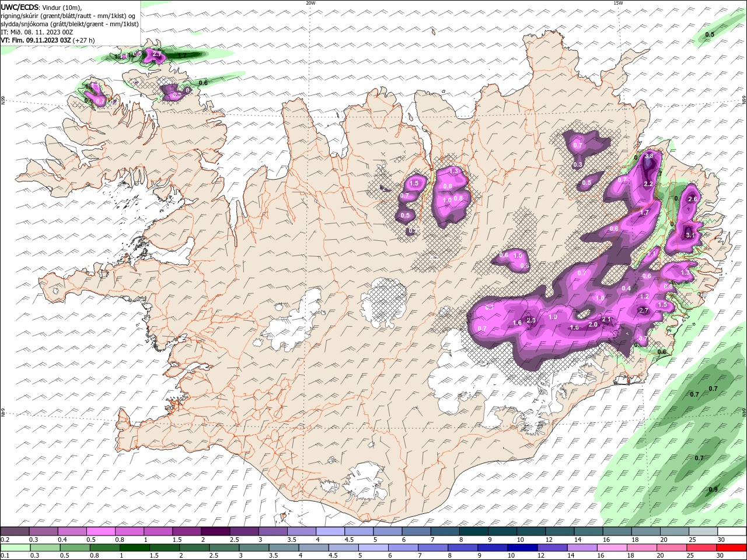The height and width of the screenshot is (560, 747).
Task: Click the 3.1 snowfall value near the east coast
Action: coord(689,235)
